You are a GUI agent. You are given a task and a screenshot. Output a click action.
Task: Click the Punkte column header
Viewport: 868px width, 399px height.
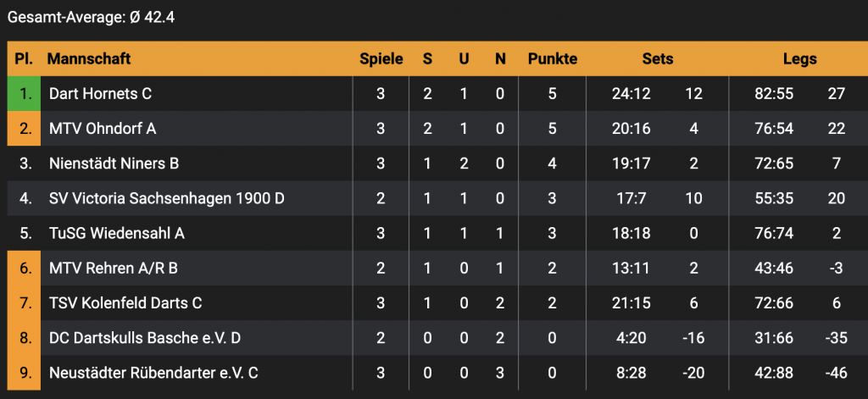553,59
